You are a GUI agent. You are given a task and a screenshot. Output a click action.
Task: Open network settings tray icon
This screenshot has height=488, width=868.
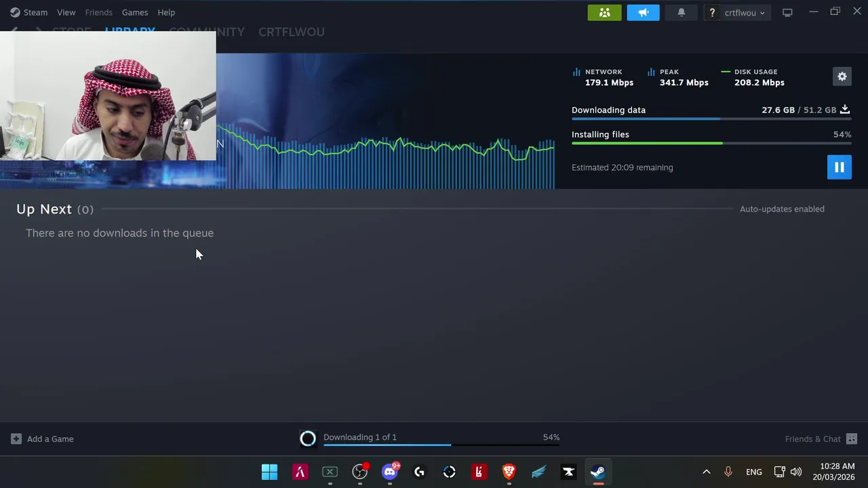[780, 472]
